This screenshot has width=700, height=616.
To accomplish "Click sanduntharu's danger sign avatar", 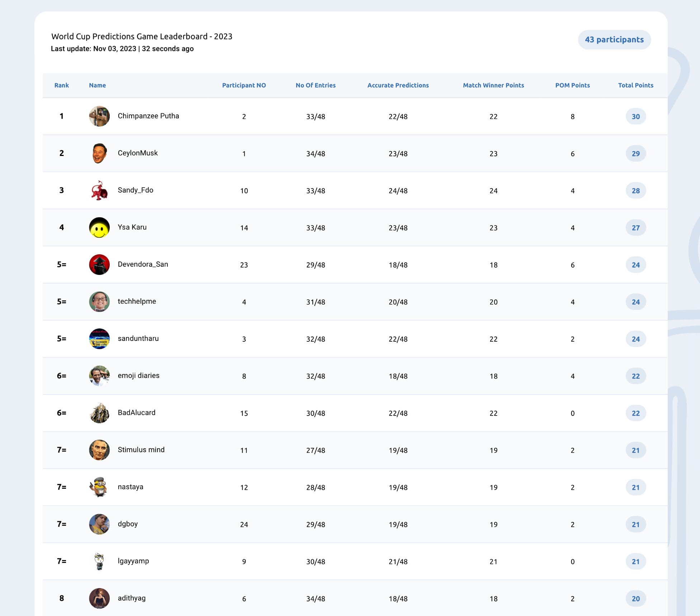I will pos(99,339).
